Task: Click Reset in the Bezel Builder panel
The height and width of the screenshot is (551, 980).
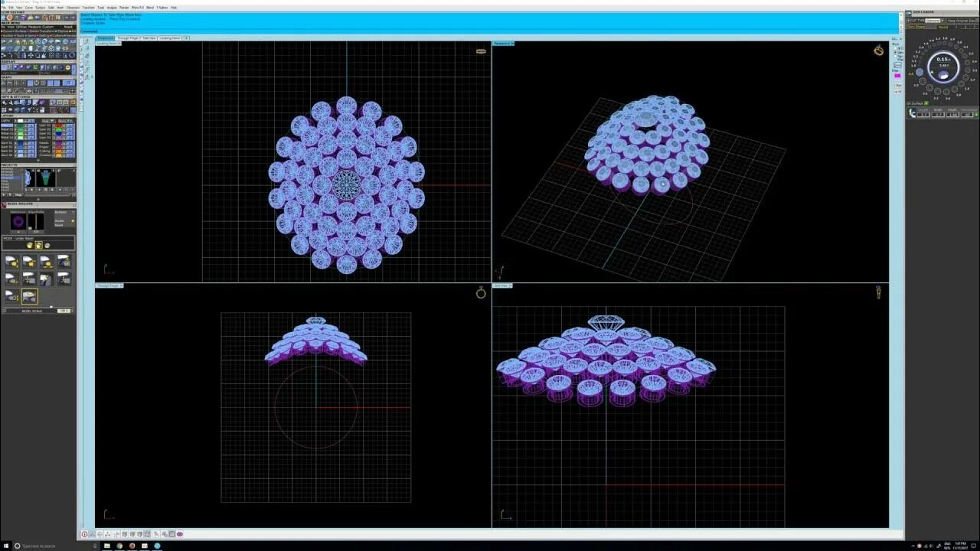Action: pyautogui.click(x=57, y=225)
